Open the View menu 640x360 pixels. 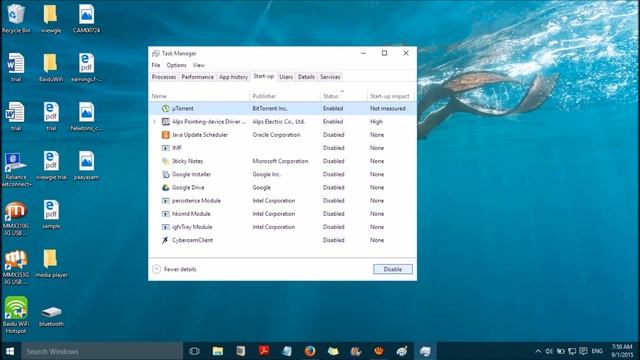[x=199, y=65]
